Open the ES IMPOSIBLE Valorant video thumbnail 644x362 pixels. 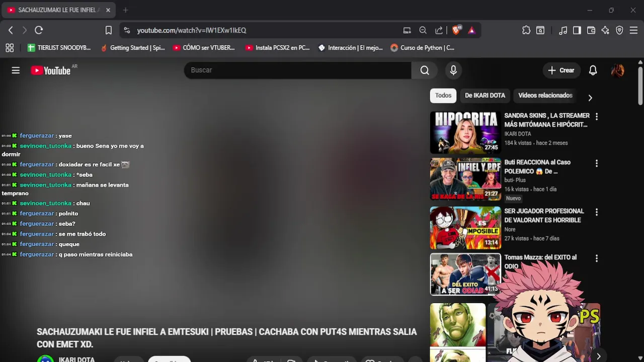(465, 228)
